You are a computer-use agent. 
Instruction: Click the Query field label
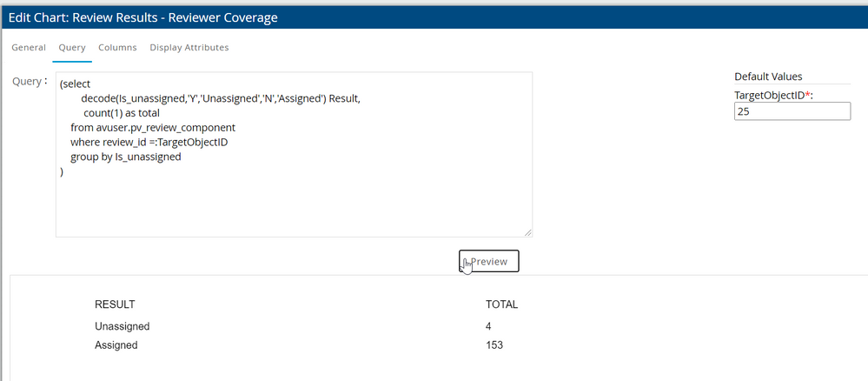click(x=29, y=81)
